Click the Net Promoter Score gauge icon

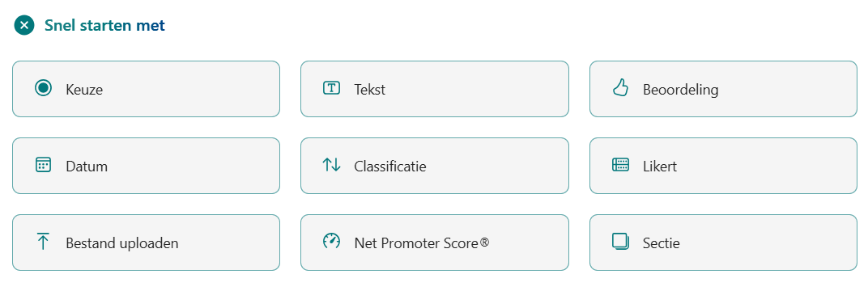332,241
